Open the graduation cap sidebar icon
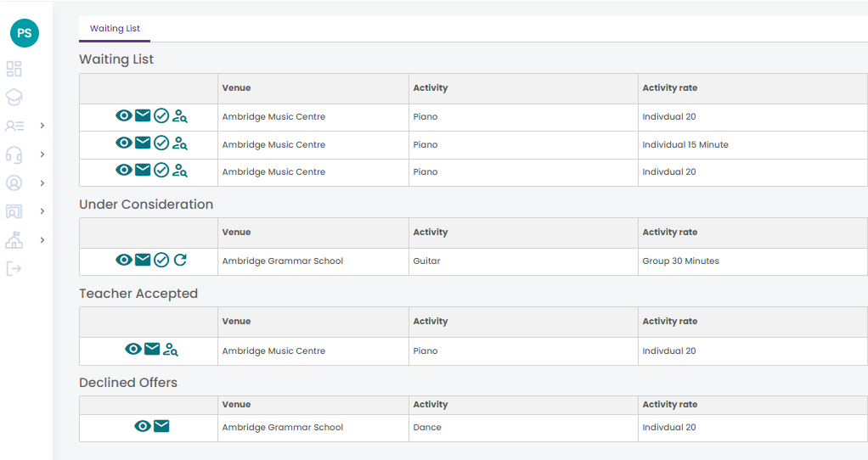The width and height of the screenshot is (868, 460). point(14,98)
